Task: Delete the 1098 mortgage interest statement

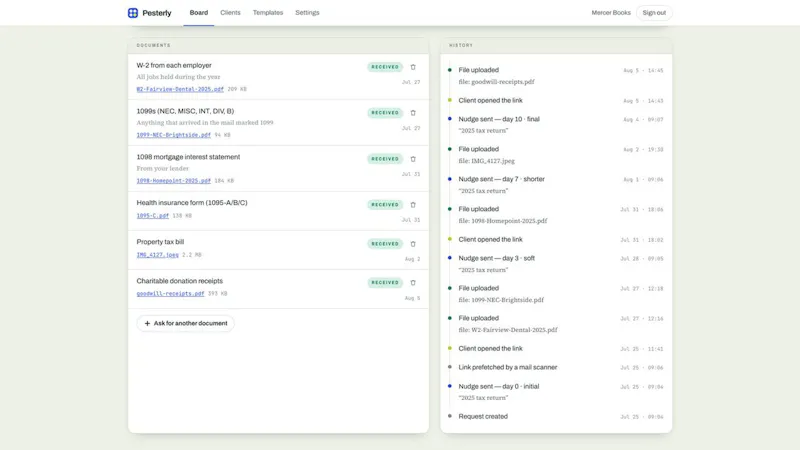Action: pyautogui.click(x=413, y=159)
